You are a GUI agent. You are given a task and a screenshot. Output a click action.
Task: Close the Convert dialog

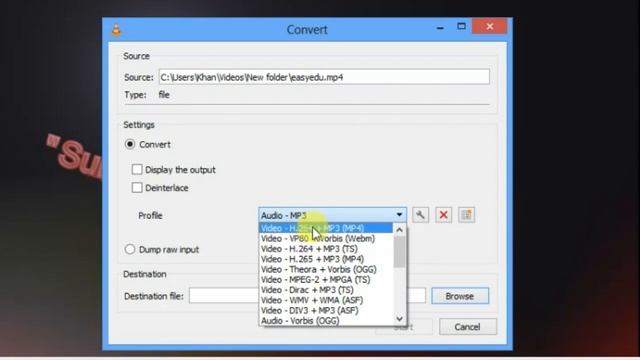pos(490,27)
